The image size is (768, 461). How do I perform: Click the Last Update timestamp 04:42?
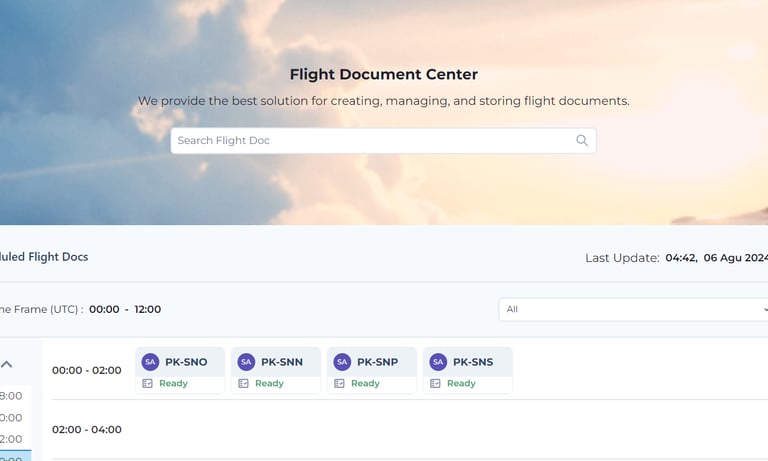681,258
